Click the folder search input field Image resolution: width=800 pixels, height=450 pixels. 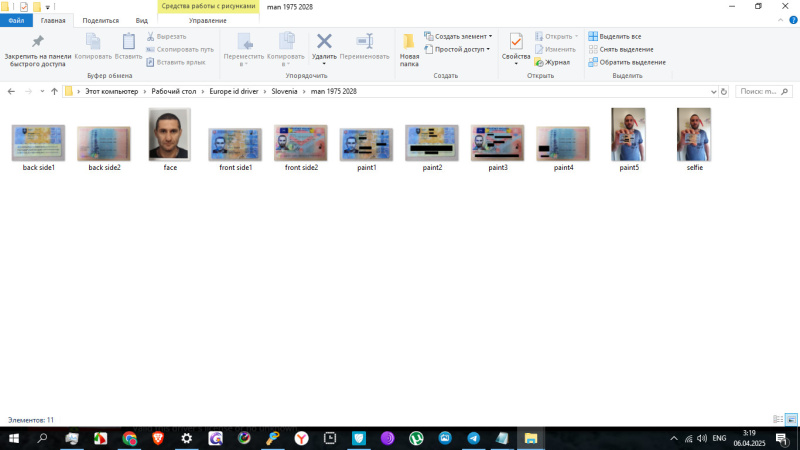click(x=762, y=91)
